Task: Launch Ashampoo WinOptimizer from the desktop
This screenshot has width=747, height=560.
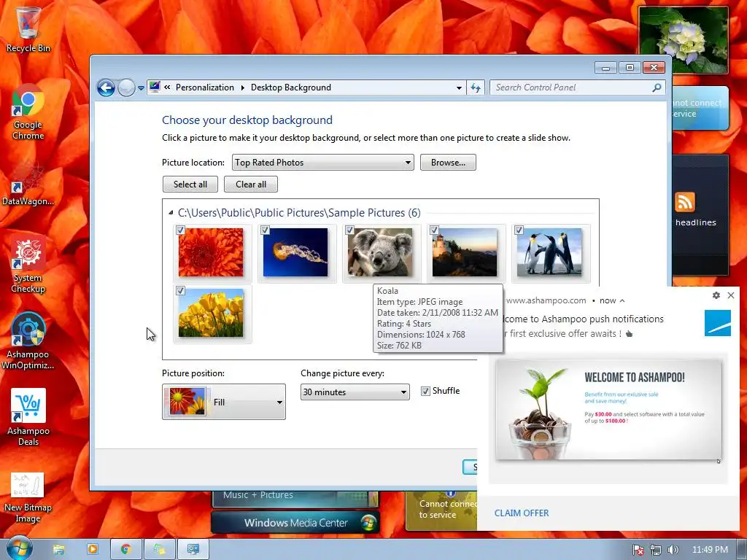Action: (x=28, y=341)
